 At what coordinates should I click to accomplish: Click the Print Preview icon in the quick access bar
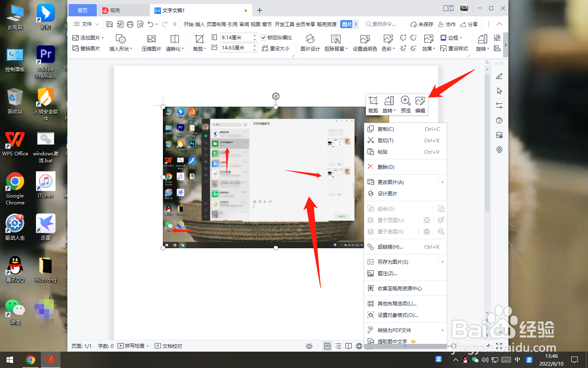(140, 24)
